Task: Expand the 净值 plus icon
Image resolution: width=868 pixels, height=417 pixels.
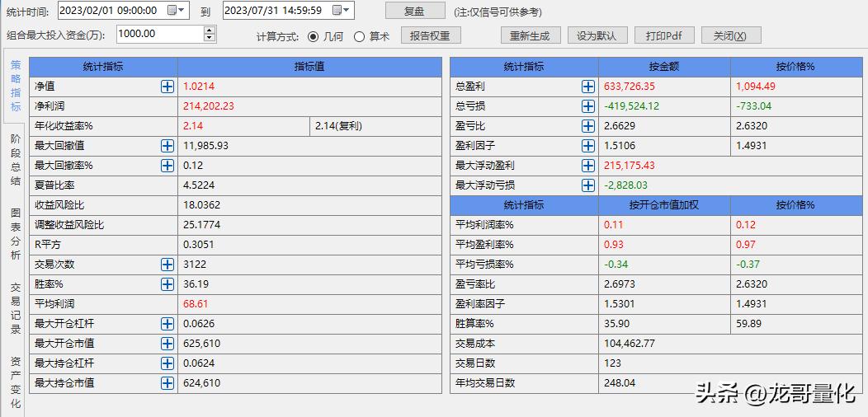Action: click(167, 87)
